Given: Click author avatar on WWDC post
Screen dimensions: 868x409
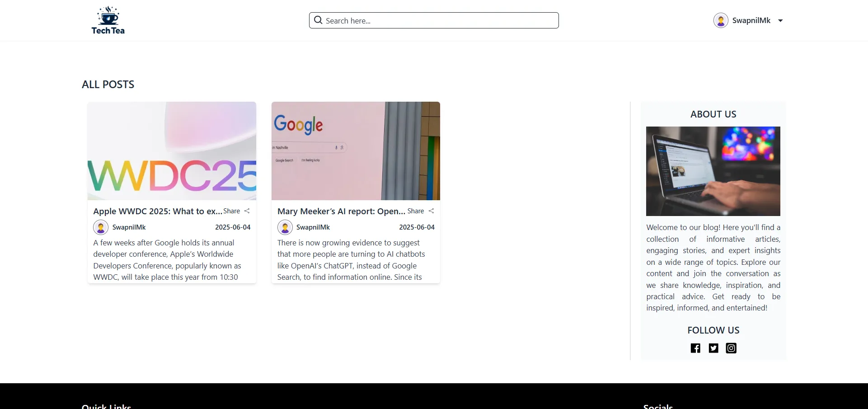Looking at the screenshot, I should point(101,227).
